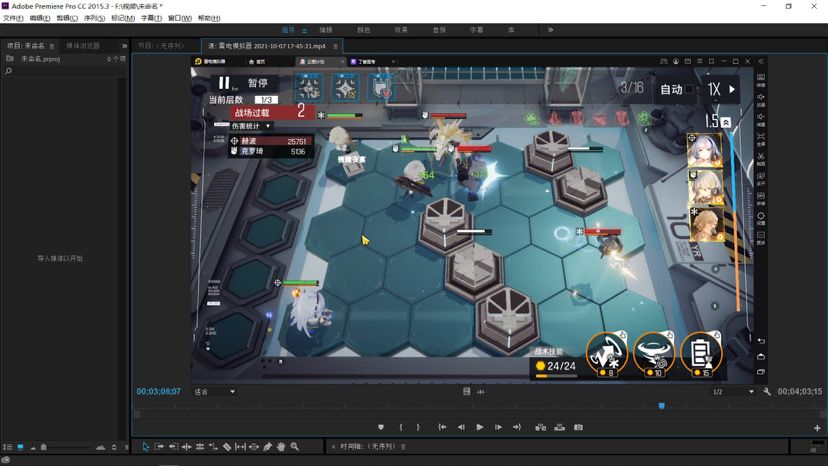Open the 剪辑 menu
The width and height of the screenshot is (828, 466).
click(67, 18)
